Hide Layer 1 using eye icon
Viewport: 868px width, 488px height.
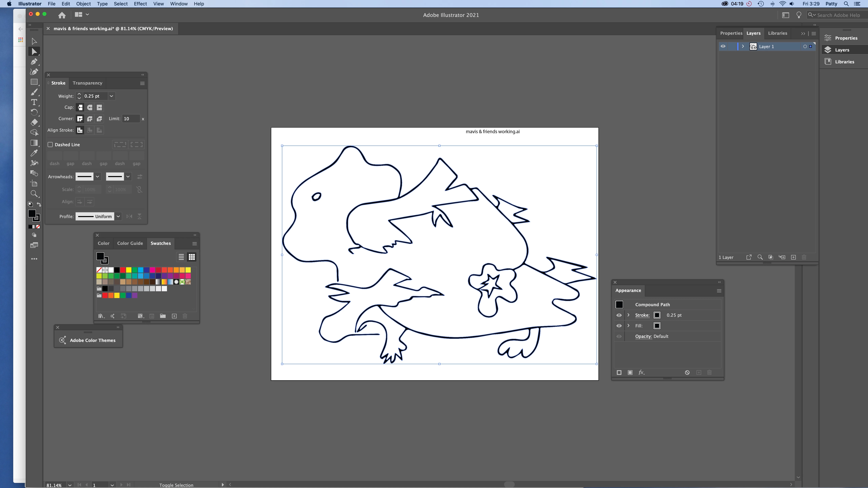click(x=723, y=46)
